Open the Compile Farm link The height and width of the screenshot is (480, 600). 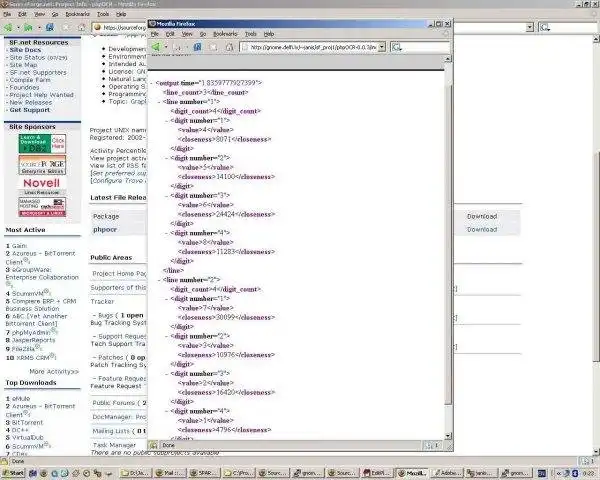30,80
